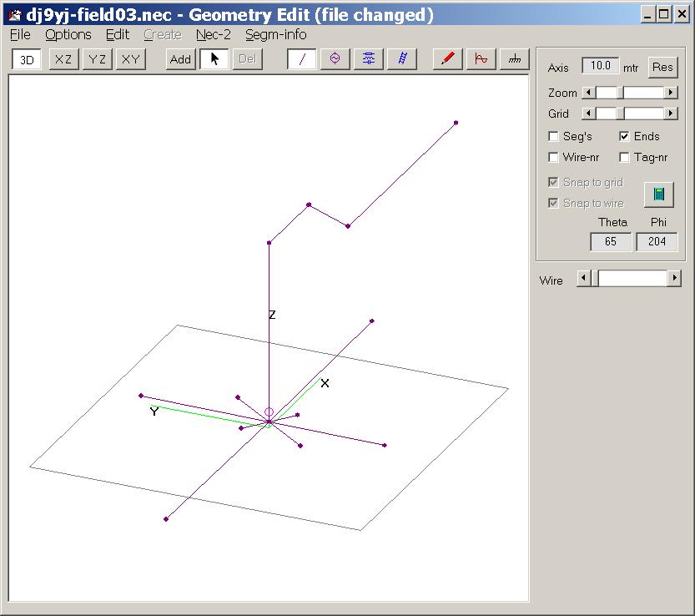The image size is (695, 616).
Task: Maximize the Geometry Edit window
Action: tap(664, 15)
